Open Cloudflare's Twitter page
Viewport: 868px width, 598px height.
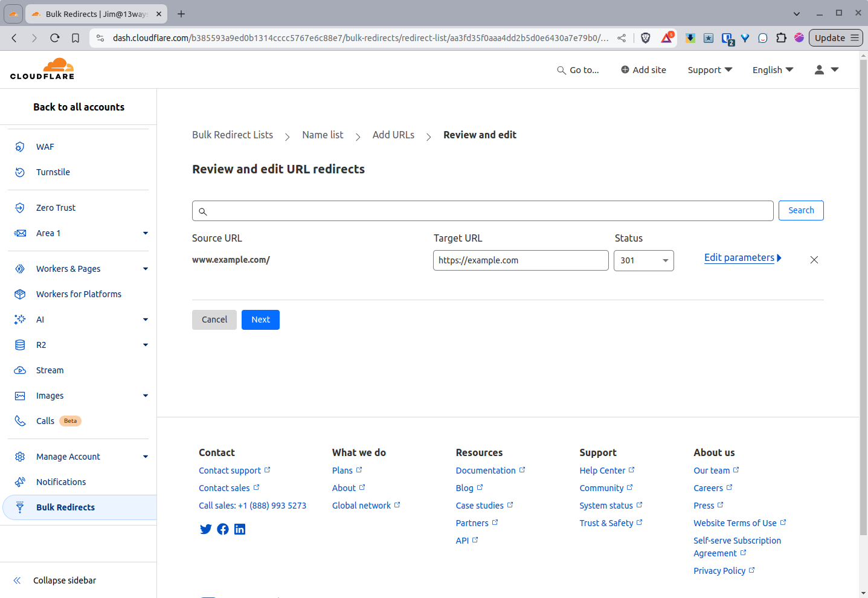pyautogui.click(x=205, y=529)
